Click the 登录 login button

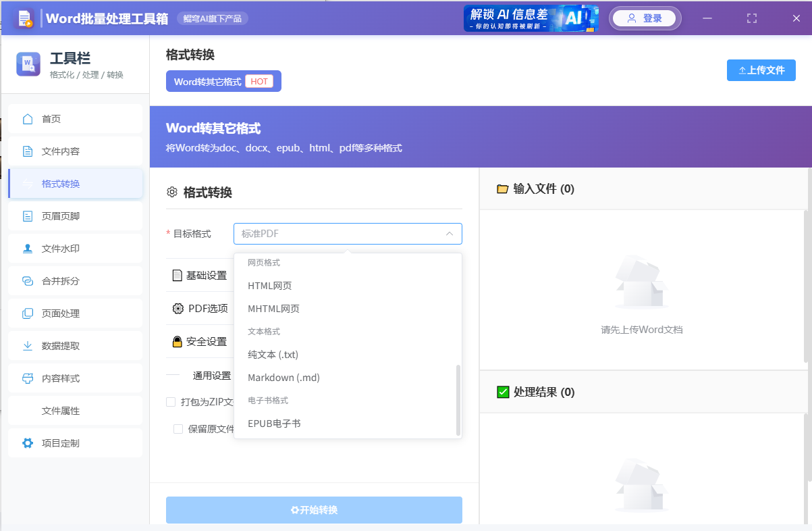point(645,18)
